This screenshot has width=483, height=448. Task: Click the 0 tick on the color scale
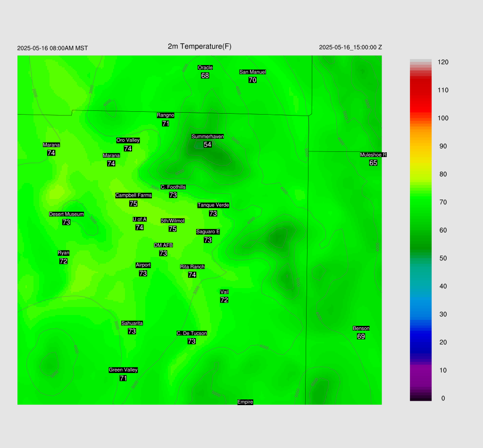pyautogui.click(x=443, y=398)
